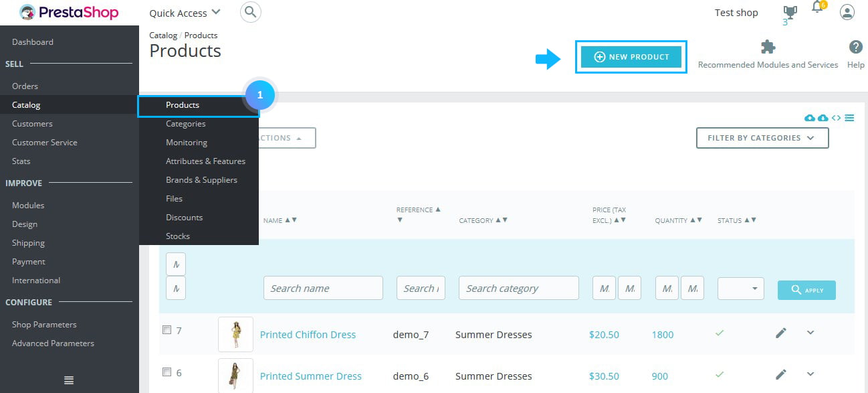
Task: Open the list settings icon near export
Action: pos(850,118)
